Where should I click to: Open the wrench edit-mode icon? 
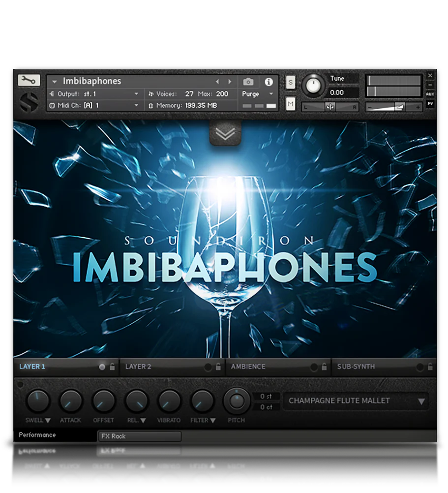pos(28,81)
